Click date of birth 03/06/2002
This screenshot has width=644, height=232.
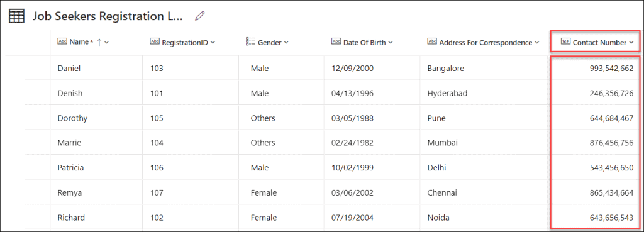pos(352,192)
